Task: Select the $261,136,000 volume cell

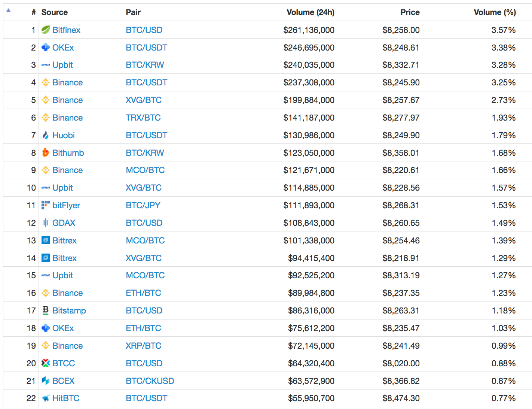Action: (309, 30)
